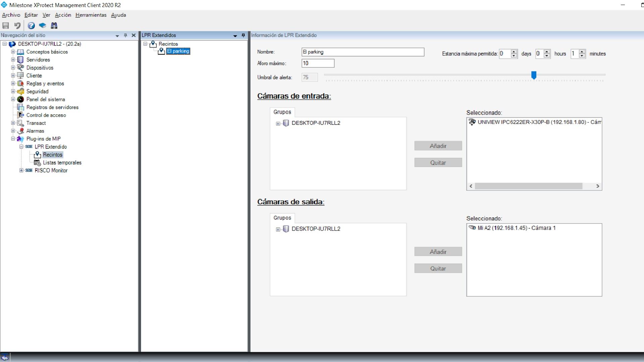Increase the hours stepper value

click(x=547, y=52)
